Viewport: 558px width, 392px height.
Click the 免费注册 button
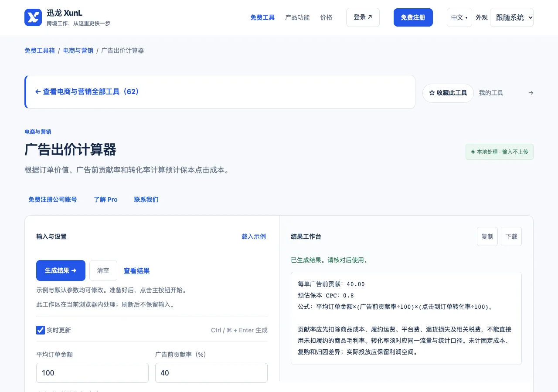tap(413, 17)
